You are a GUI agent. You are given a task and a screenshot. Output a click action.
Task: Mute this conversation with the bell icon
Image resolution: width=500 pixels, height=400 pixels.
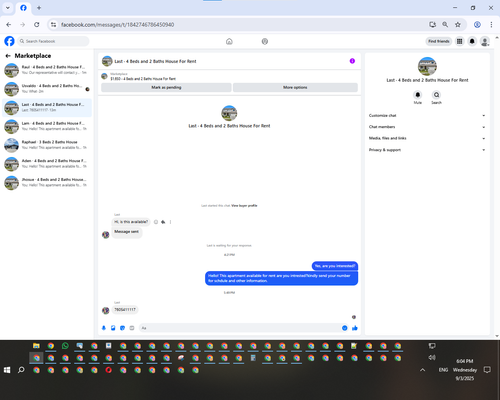coord(418,95)
